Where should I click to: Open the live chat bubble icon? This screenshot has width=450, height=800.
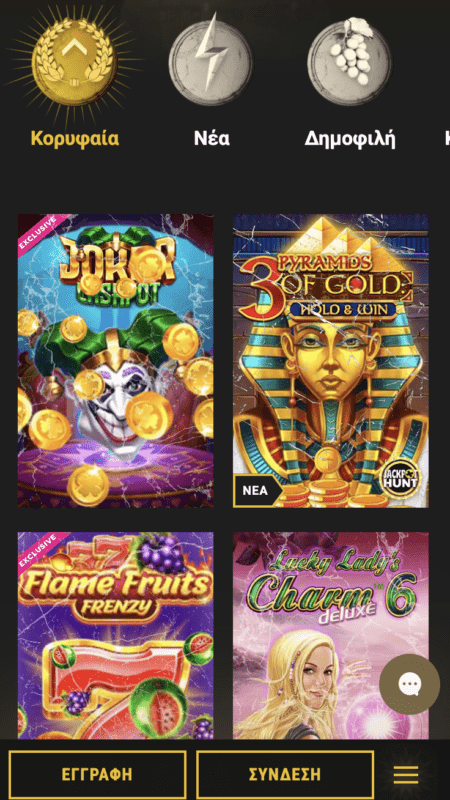tap(410, 684)
